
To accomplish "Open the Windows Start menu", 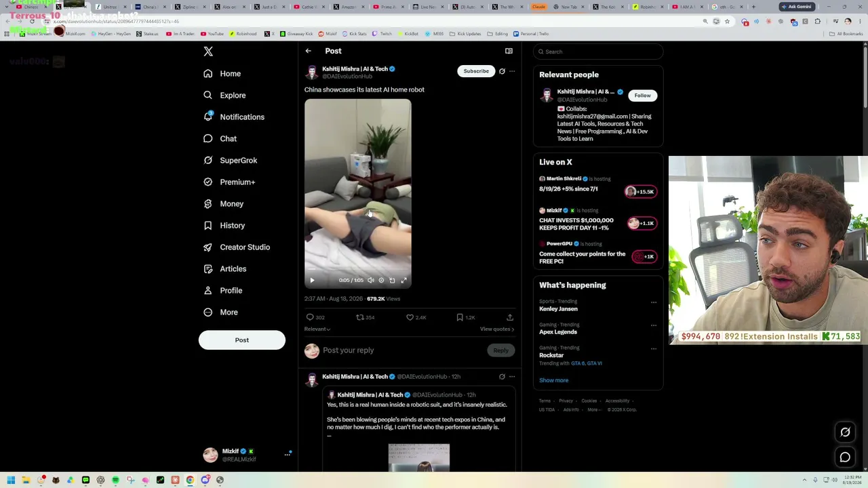I will [11, 480].
